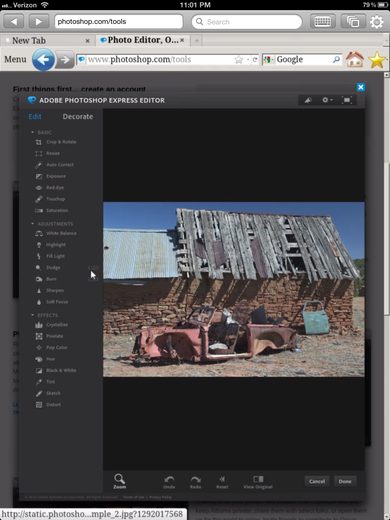
Task: Apply the Tint effect
Action: tap(45, 382)
